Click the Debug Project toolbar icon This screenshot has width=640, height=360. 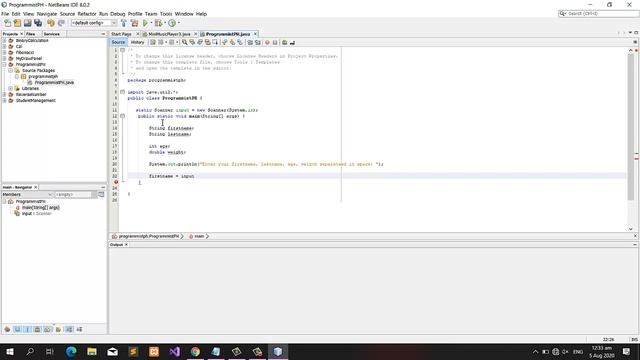click(x=158, y=23)
